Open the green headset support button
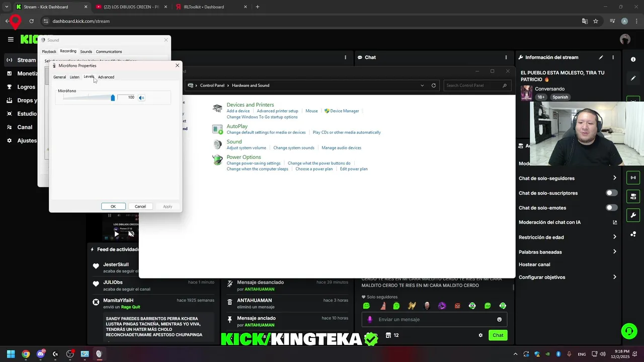 (x=629, y=331)
